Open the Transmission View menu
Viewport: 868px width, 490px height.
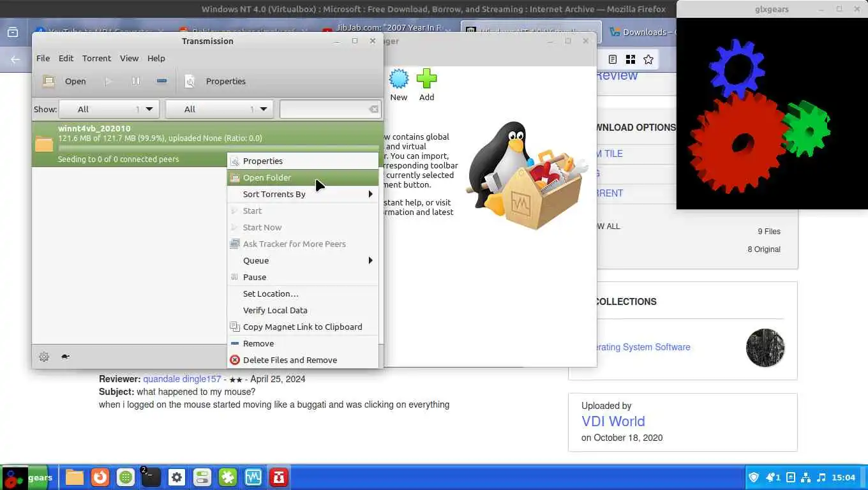pos(129,58)
